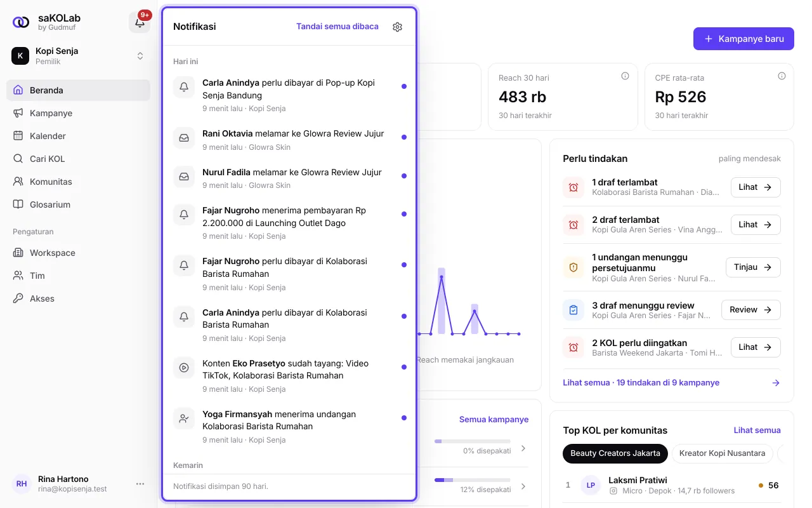This screenshot has width=812, height=508.
Task: Click arrow icon beside 19 tindakan link
Action: pyautogui.click(x=776, y=383)
